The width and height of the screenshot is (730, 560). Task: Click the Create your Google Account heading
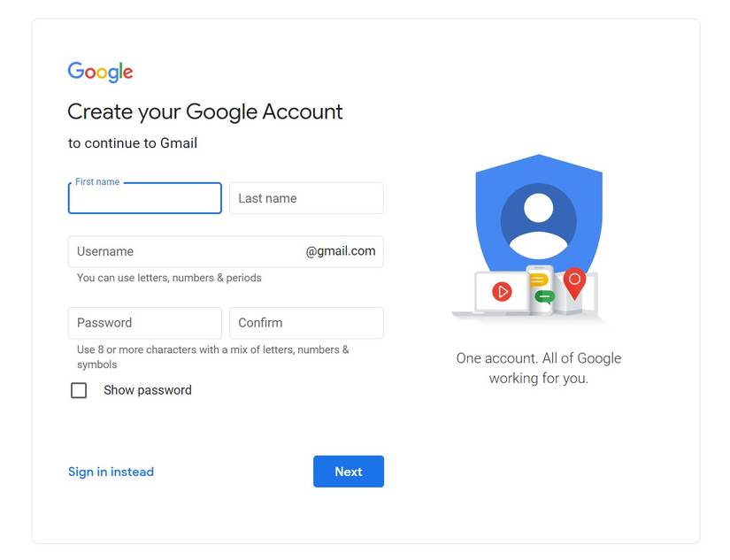click(204, 112)
